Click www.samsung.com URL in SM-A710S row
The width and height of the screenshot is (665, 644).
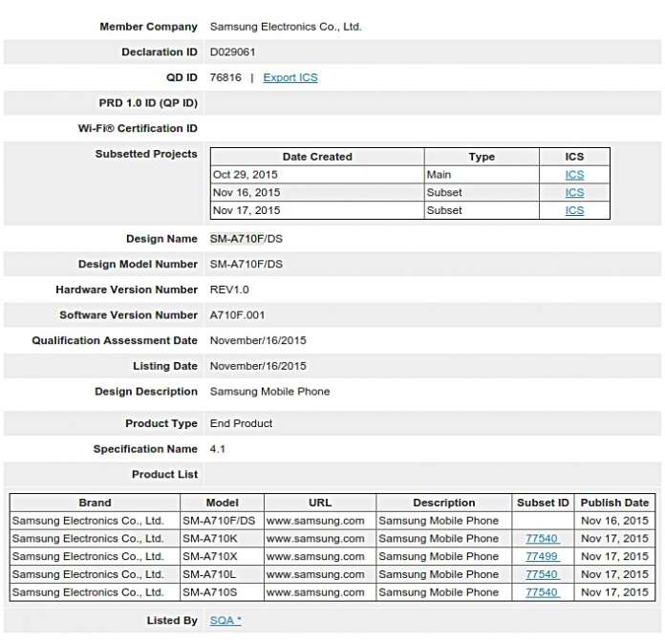pyautogui.click(x=315, y=592)
